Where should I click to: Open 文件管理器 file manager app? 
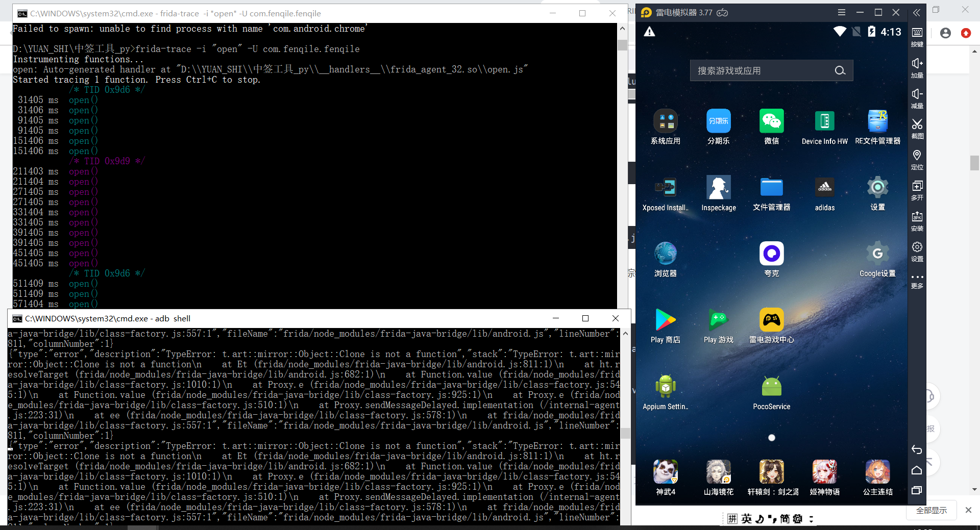coord(772,193)
